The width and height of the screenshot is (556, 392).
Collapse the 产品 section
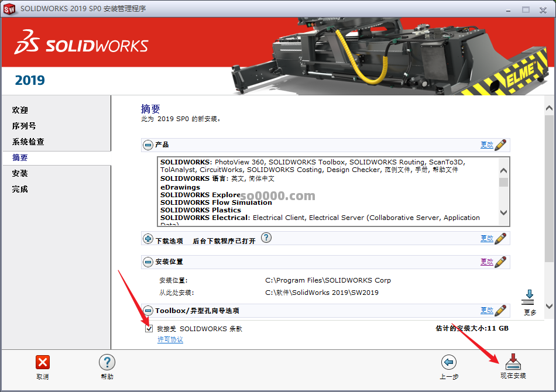[148, 145]
